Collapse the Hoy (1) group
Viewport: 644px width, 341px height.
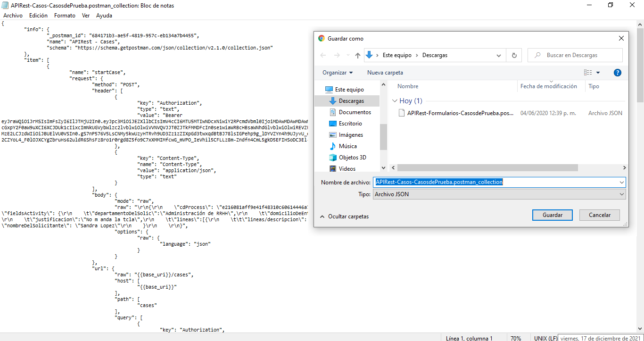coord(395,101)
